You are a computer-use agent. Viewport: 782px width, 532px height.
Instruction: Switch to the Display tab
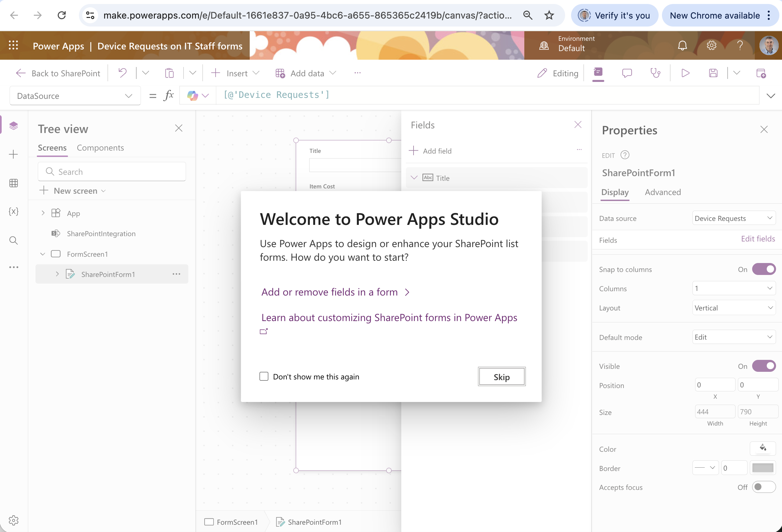pyautogui.click(x=615, y=192)
